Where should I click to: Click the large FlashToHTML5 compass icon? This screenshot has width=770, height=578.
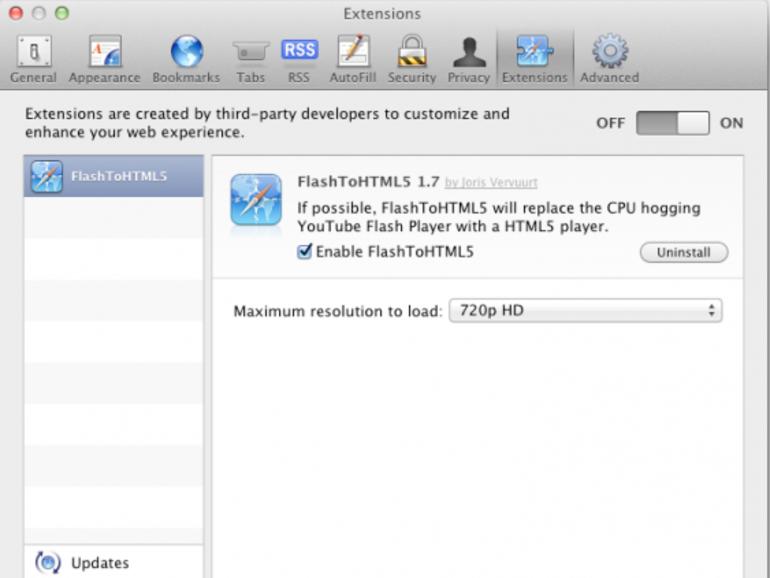256,199
